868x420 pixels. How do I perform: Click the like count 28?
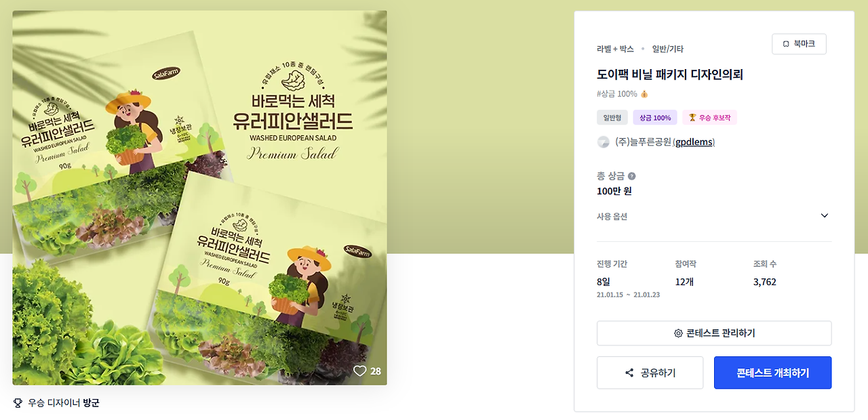[x=376, y=371]
